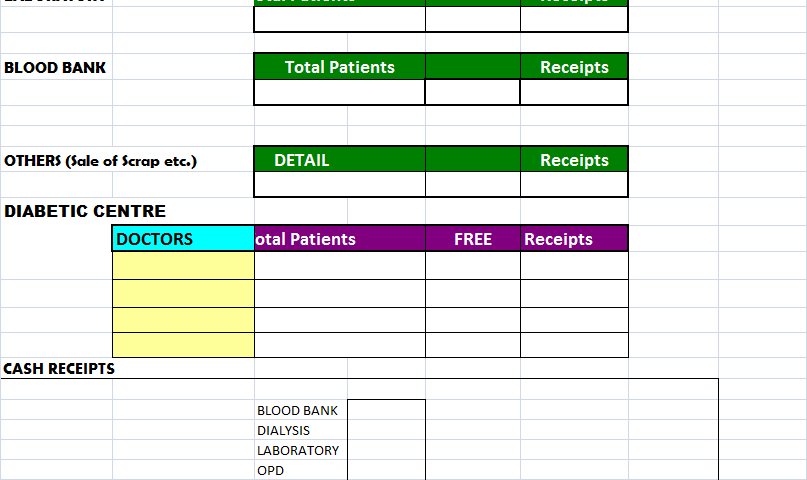Viewport: 807px width, 480px height.
Task: Click the last yellow cell under DOCTORS
Action: [183, 345]
